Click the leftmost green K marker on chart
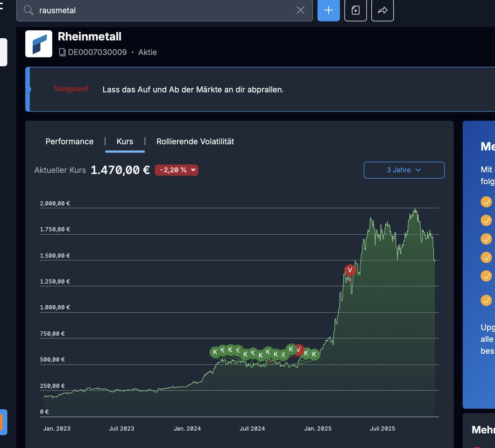Viewport: 495px width, 448px height. (x=215, y=352)
